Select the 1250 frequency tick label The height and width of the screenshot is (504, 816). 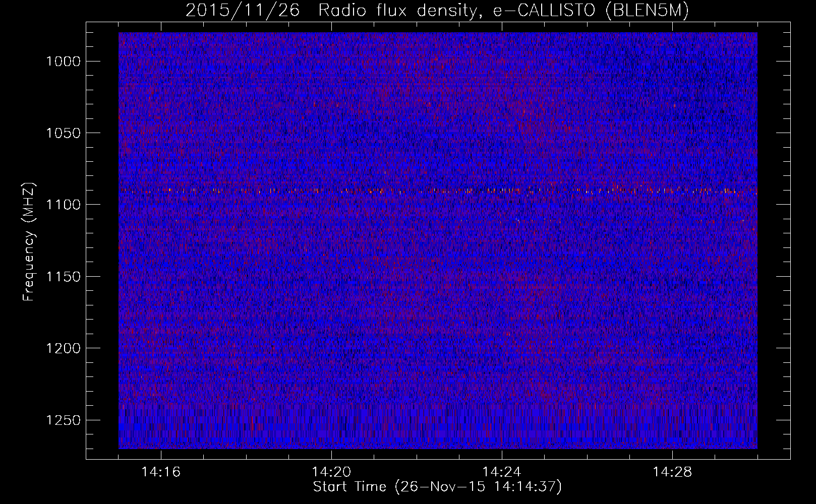coord(63,420)
